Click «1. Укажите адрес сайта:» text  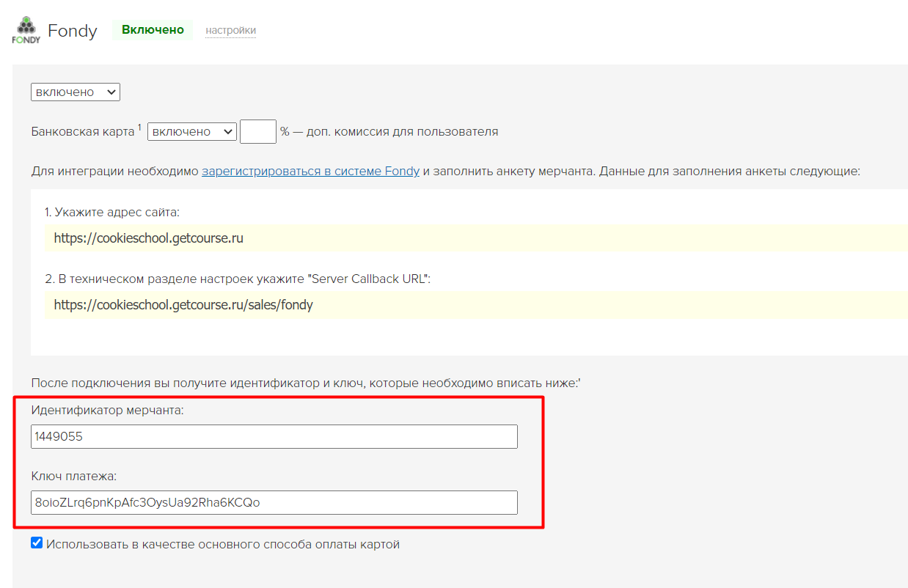(112, 212)
